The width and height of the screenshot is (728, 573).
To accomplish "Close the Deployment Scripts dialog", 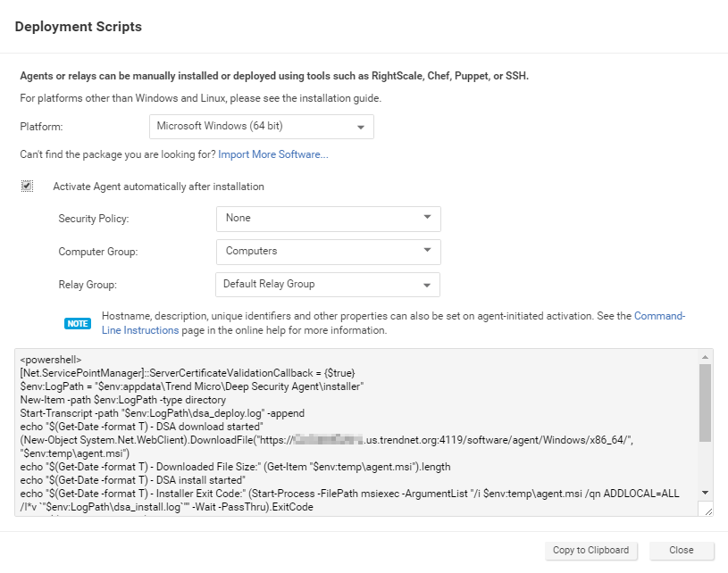I will (682, 551).
